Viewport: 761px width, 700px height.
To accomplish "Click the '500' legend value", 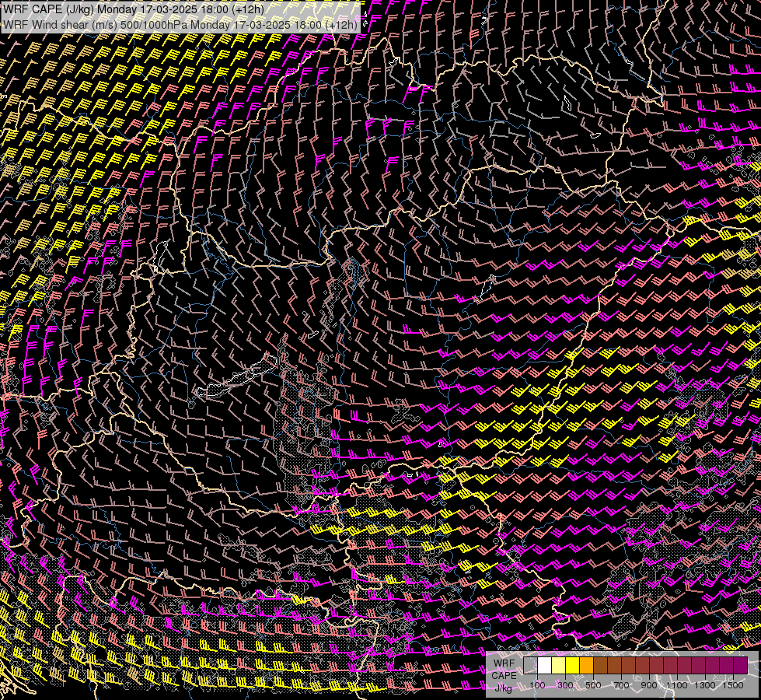I will click(593, 685).
